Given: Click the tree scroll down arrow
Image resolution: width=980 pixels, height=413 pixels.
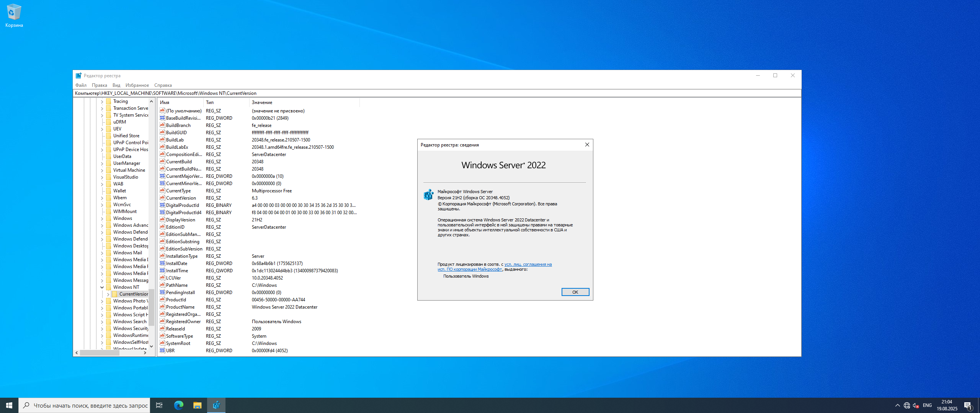Looking at the screenshot, I should coord(151,346).
